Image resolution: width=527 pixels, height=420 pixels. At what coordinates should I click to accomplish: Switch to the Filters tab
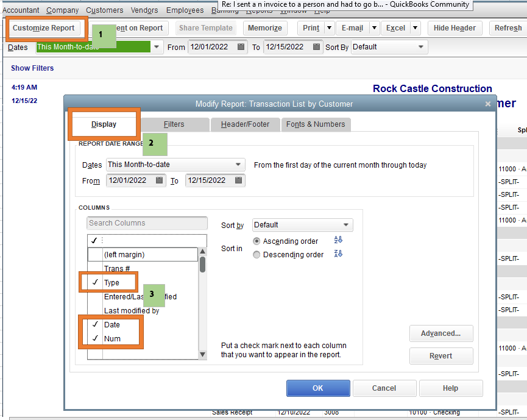[174, 124]
